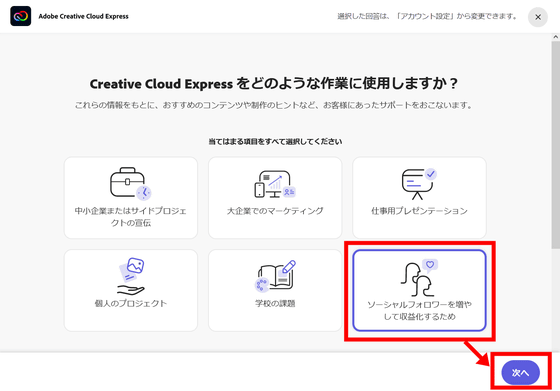560x391 pixels.
Task: Select the 仕事用プレゼンテーション card
Action: 419,197
